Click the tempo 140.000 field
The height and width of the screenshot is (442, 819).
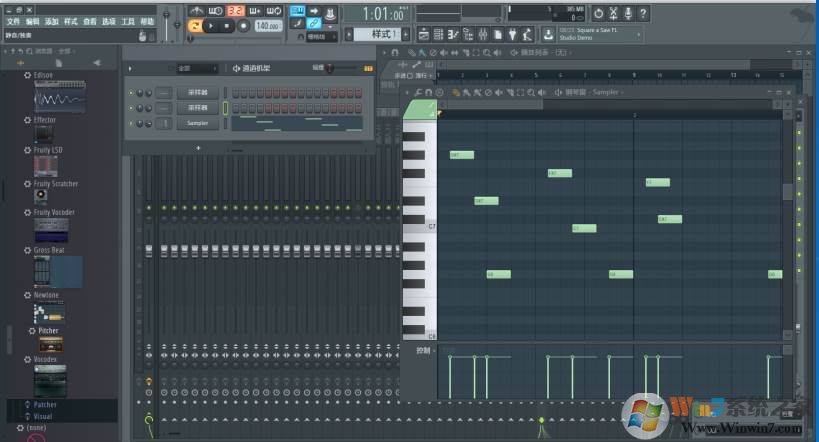[x=267, y=26]
